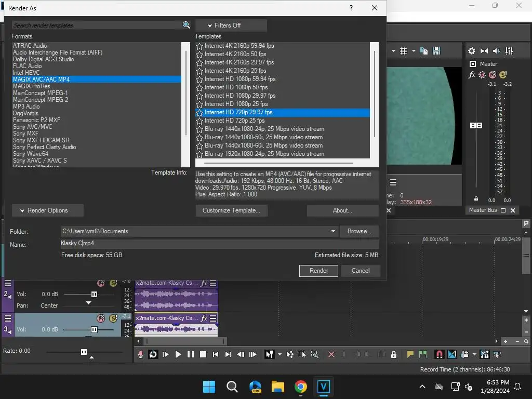532x399 pixels.
Task: Click Customize Template... button
Action: click(231, 210)
